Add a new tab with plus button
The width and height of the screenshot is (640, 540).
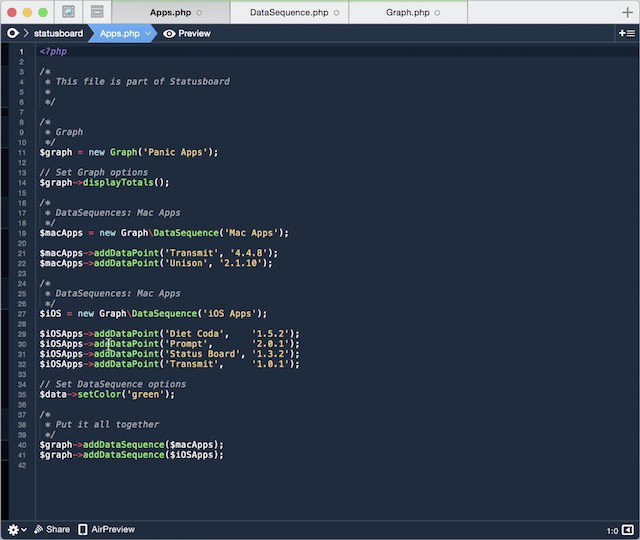[x=627, y=13]
